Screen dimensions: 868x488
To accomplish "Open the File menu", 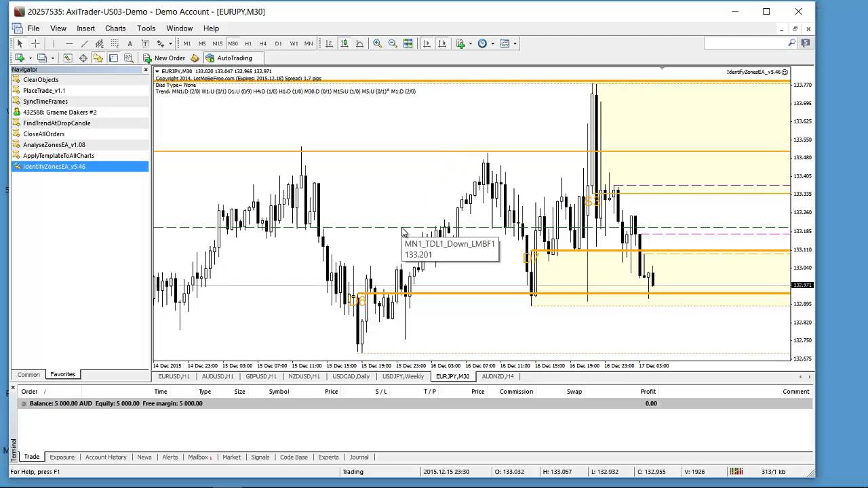I will (x=33, y=28).
